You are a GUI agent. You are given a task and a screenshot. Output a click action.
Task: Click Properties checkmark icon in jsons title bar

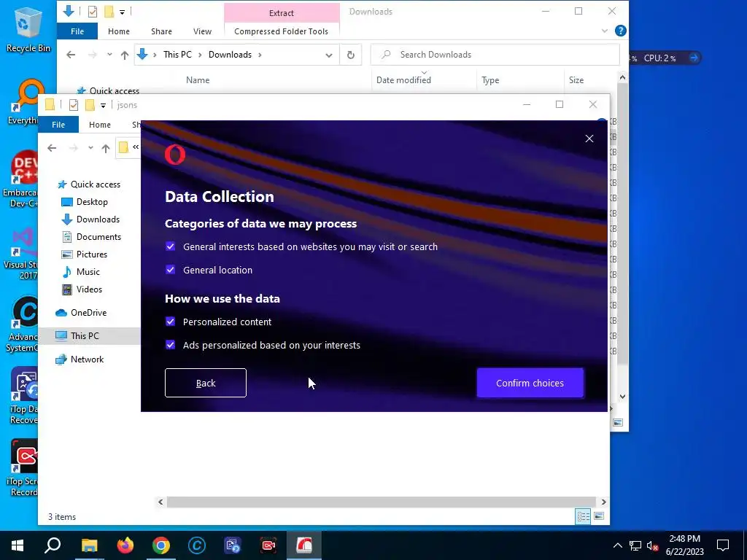(74, 105)
